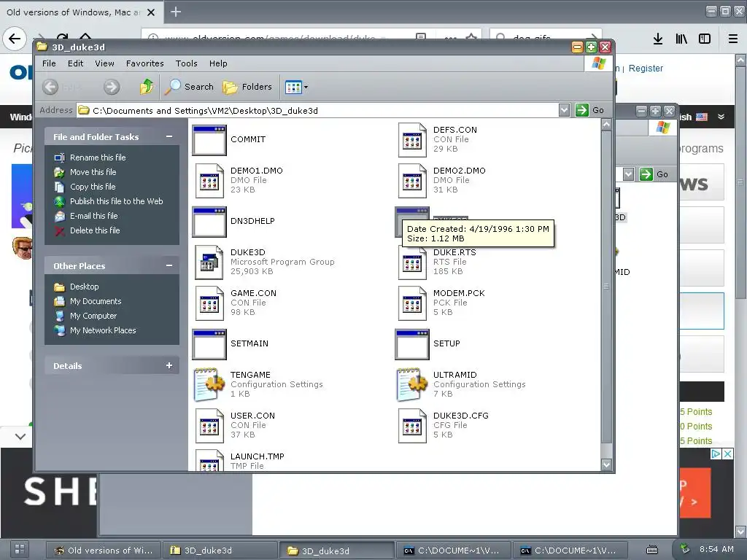Select the SETUP program icon

(412, 344)
